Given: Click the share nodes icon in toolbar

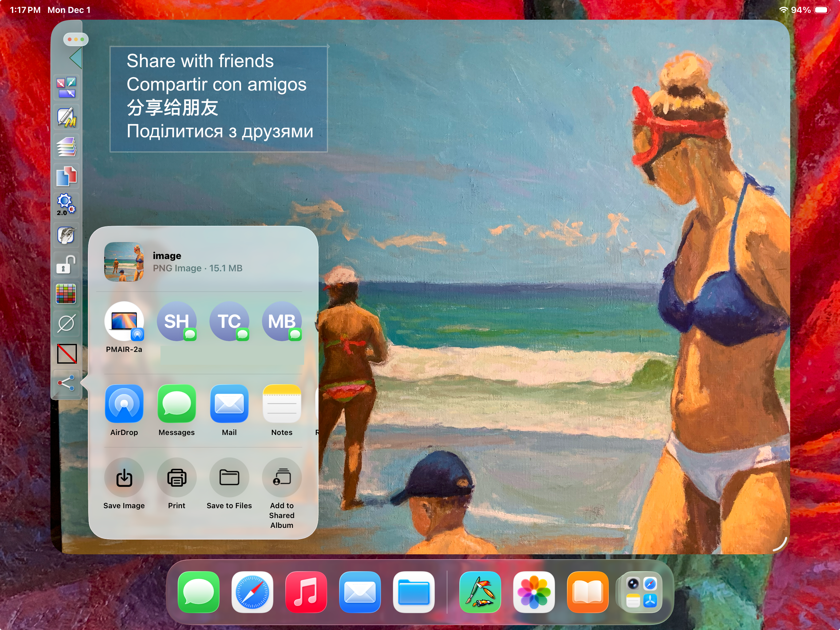Looking at the screenshot, I should click(66, 383).
